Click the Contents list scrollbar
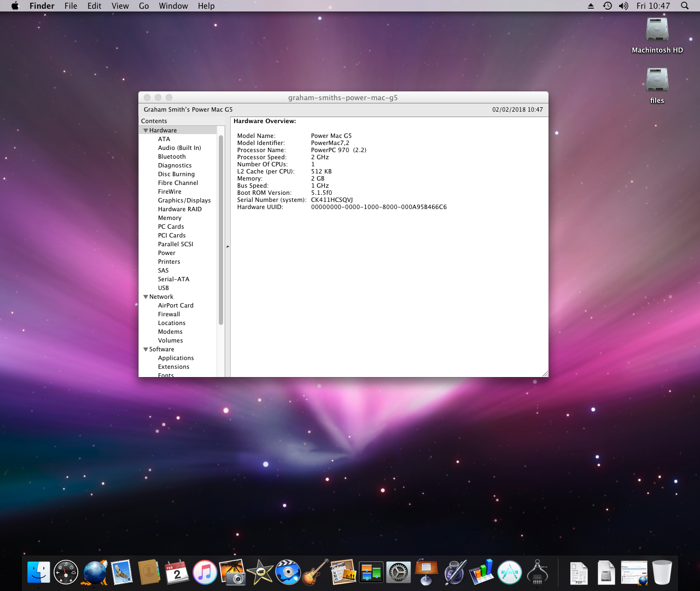 [221, 230]
